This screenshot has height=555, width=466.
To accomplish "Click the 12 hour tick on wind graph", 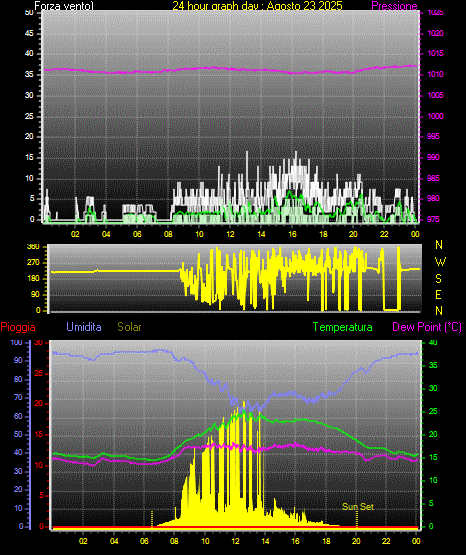I will [x=230, y=234].
